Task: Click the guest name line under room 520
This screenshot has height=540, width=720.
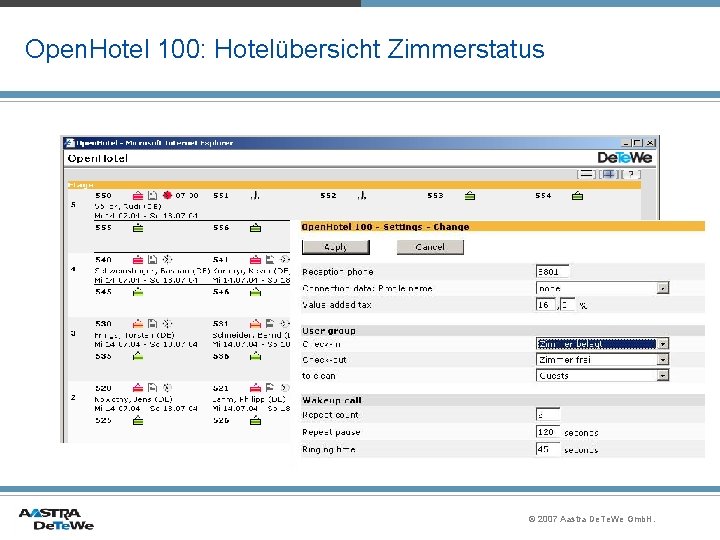Action: (x=134, y=399)
